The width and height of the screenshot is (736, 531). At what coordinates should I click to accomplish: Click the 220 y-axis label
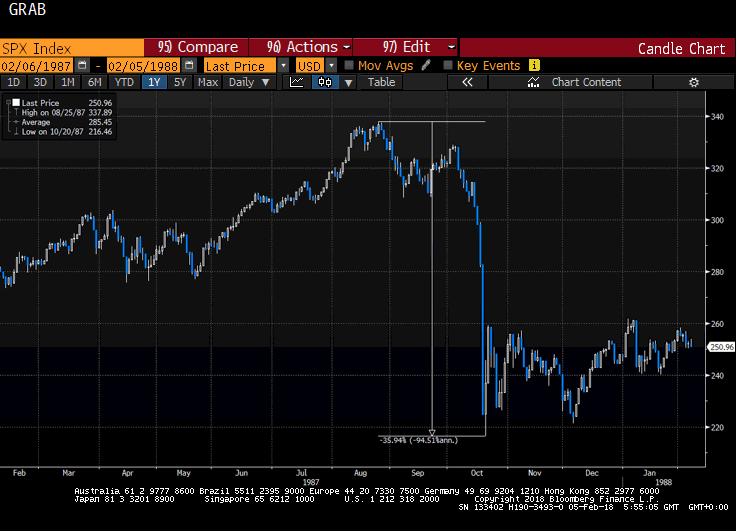click(717, 428)
